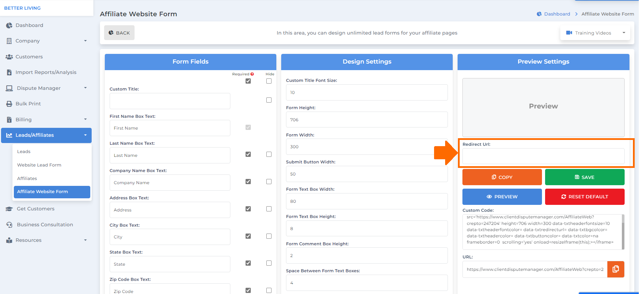
Task: Expand the Company menu arrow
Action: point(85,41)
